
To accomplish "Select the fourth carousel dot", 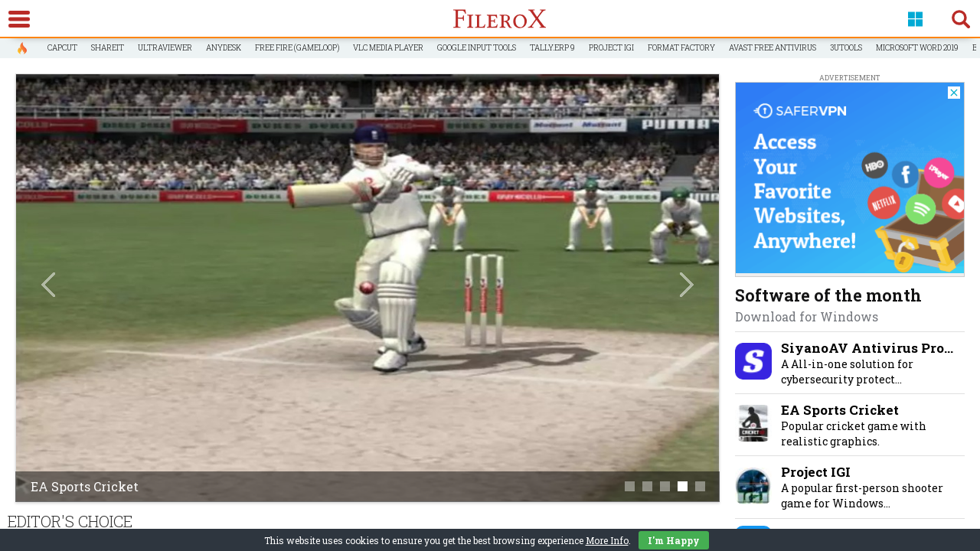I will tap(682, 486).
